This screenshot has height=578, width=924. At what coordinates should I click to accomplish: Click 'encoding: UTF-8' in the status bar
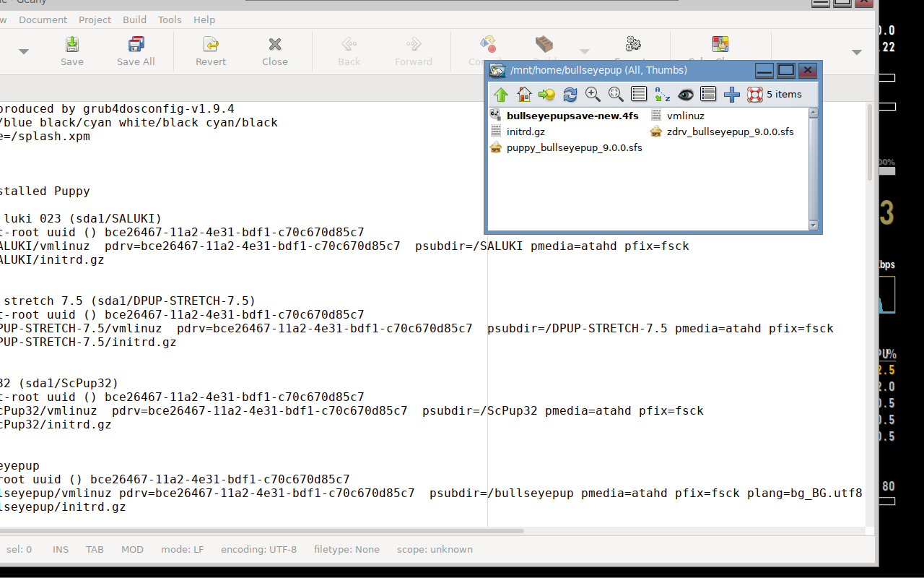258,549
